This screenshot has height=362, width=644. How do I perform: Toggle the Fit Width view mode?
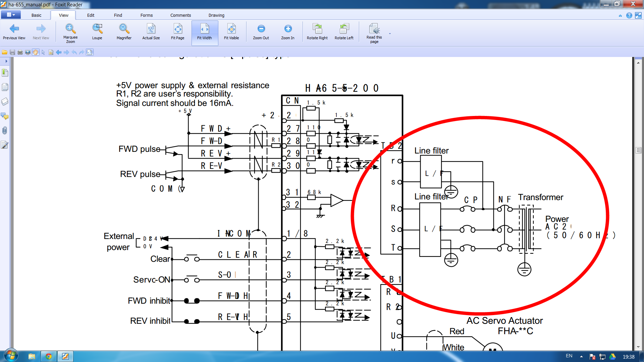click(204, 33)
